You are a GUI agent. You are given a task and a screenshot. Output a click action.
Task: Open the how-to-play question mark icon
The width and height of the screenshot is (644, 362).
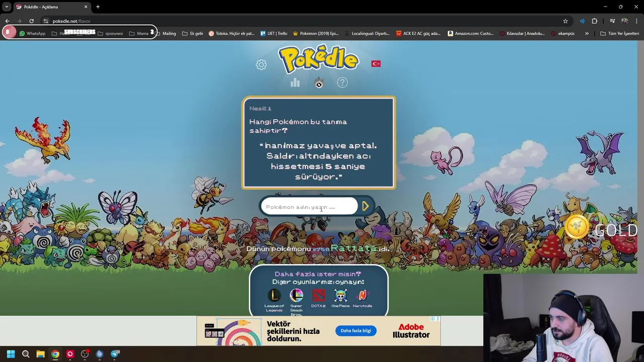click(x=342, y=82)
